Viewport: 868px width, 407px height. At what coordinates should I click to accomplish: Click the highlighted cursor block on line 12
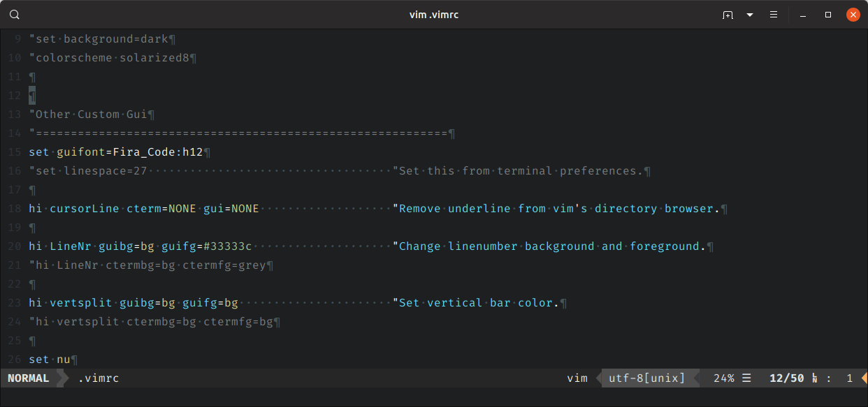[x=32, y=96]
